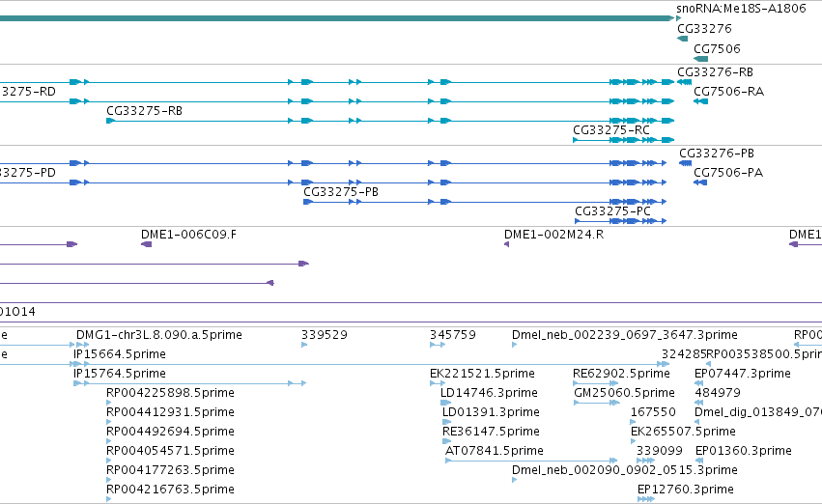Screen dimensions: 822x504
Task: Select EST label 339099
Action: [659, 451]
